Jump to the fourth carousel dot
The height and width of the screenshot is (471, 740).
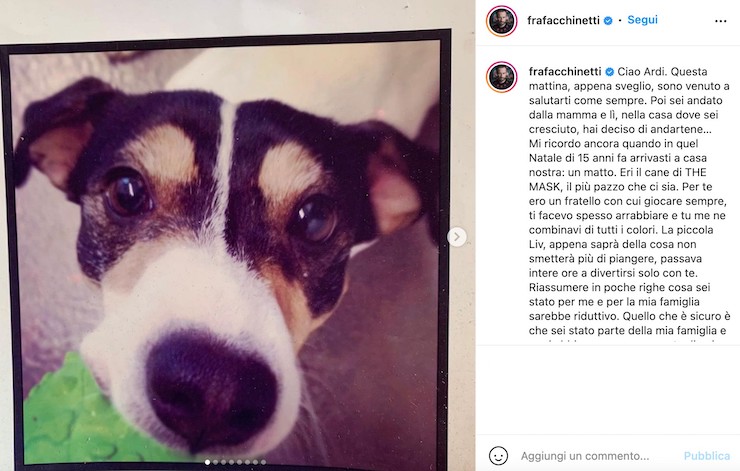(x=231, y=463)
